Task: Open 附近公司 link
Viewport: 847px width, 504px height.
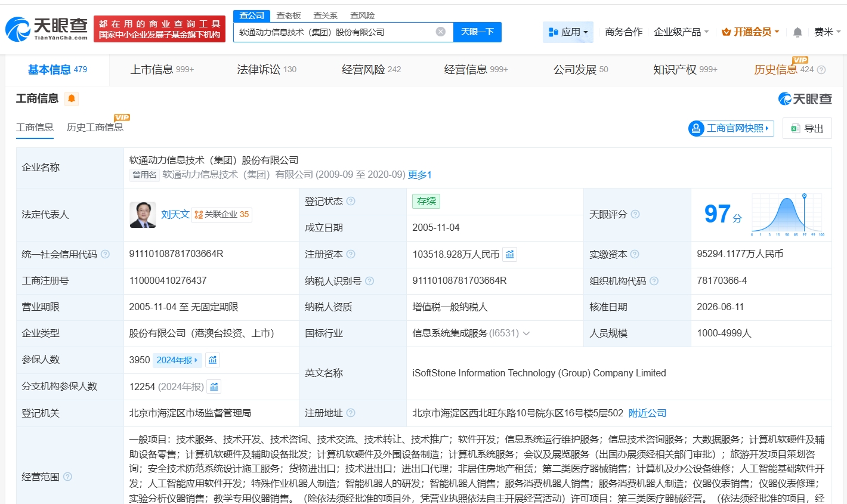Action: click(x=648, y=413)
